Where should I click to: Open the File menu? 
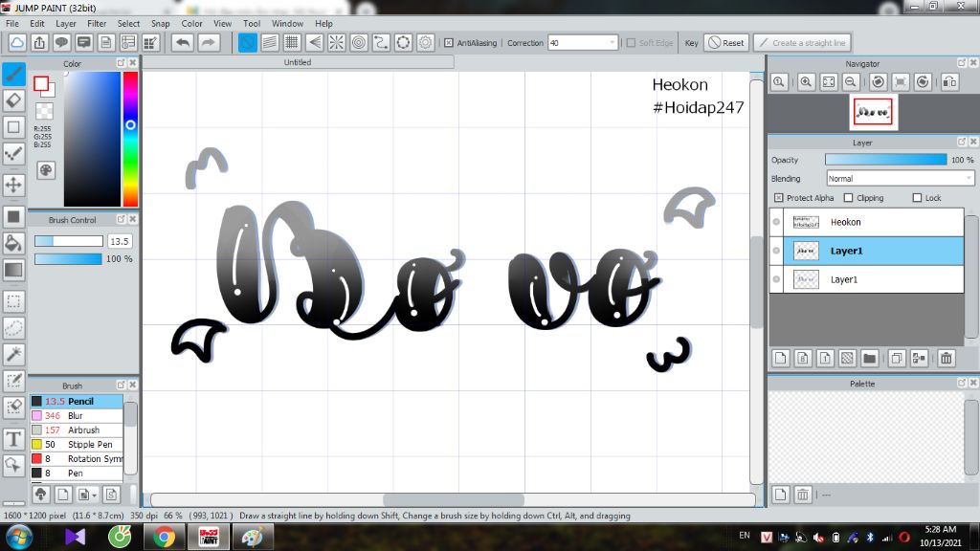(x=11, y=23)
